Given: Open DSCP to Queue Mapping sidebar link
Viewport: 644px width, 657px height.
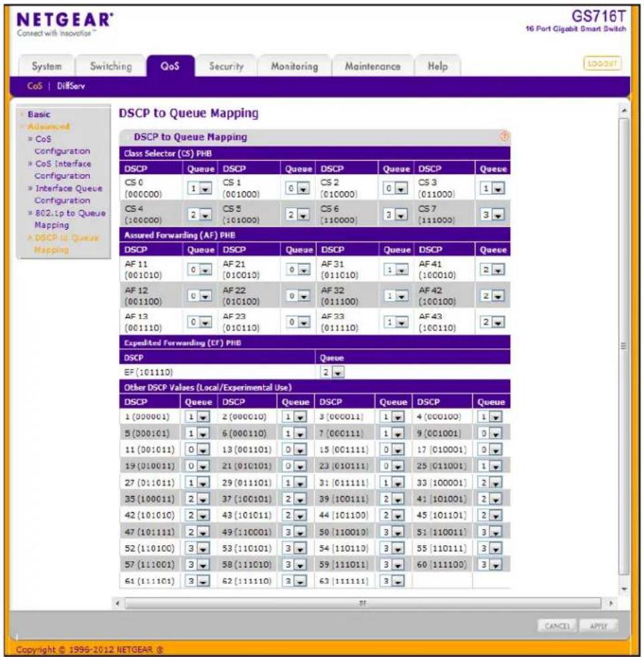Looking at the screenshot, I should tap(66, 243).
